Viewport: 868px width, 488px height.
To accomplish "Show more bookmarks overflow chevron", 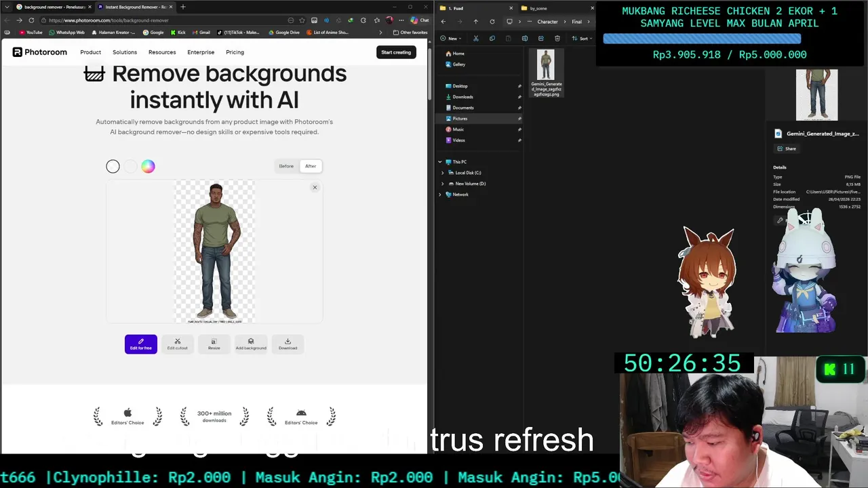I will point(380,33).
